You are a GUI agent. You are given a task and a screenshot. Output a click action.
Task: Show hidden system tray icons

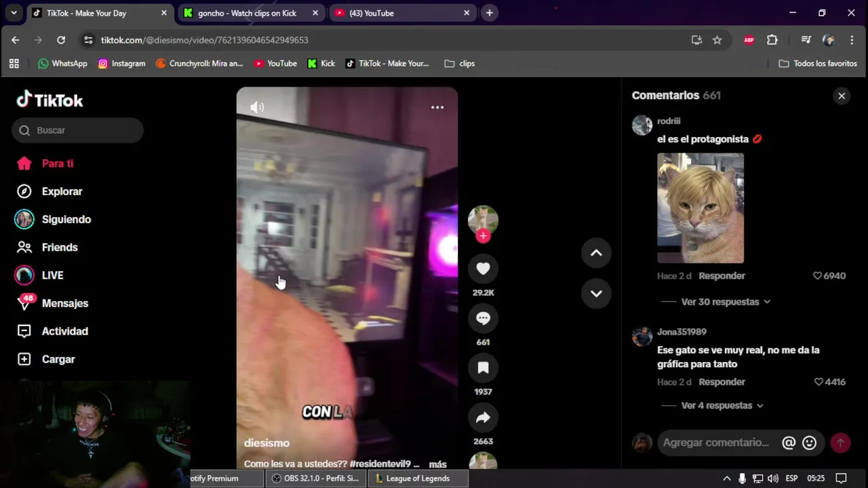tap(727, 479)
